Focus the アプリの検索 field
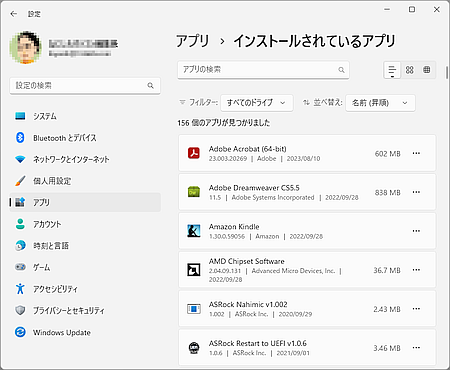 click(x=263, y=70)
